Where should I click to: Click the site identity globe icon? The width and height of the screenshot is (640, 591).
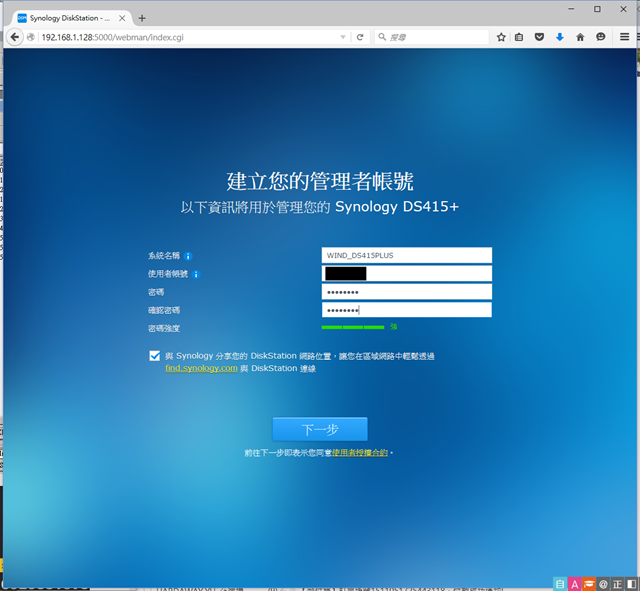click(x=31, y=37)
